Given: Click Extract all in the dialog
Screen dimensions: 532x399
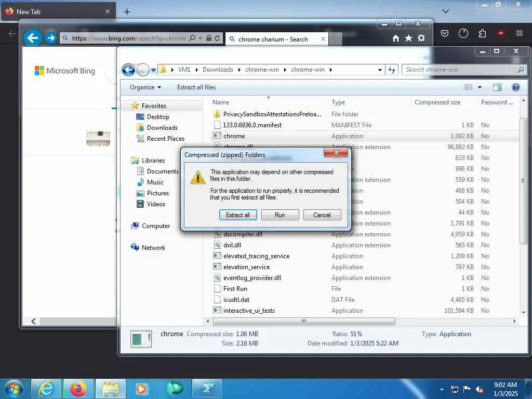Looking at the screenshot, I should click(238, 215).
